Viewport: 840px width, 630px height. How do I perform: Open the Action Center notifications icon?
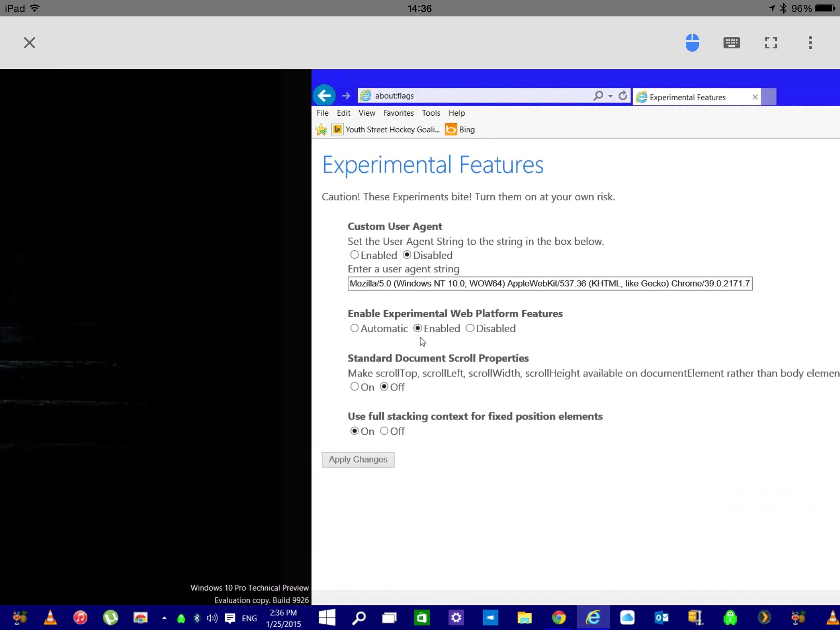pos(230,618)
